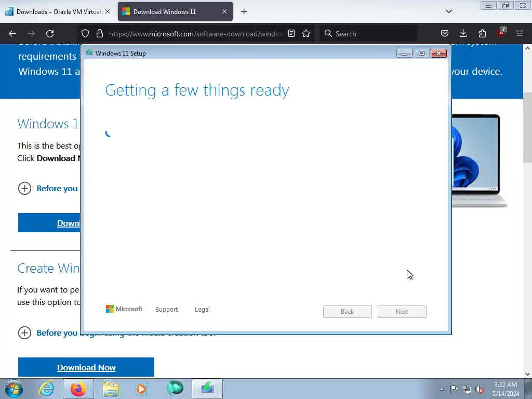532x399 pixels.
Task: Click the network tray icon
Action: [467, 389]
